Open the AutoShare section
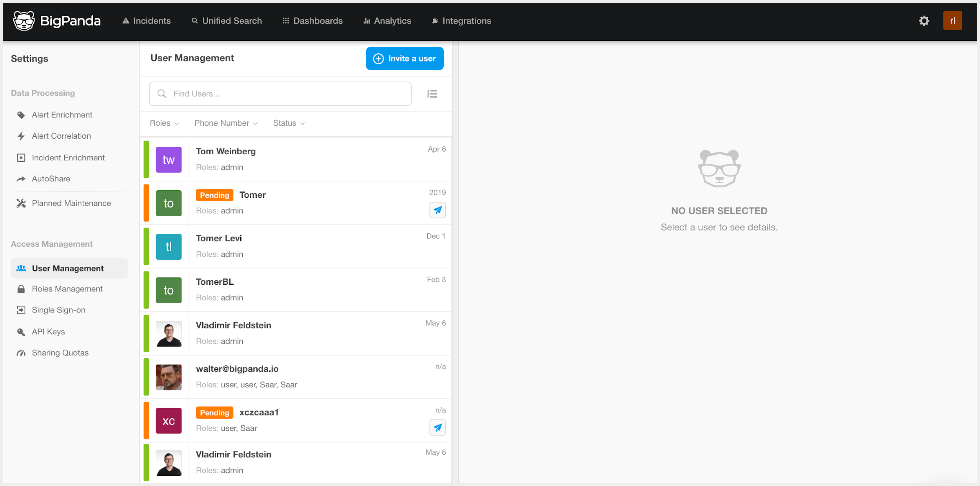The height and width of the screenshot is (486, 980). pyautogui.click(x=50, y=179)
